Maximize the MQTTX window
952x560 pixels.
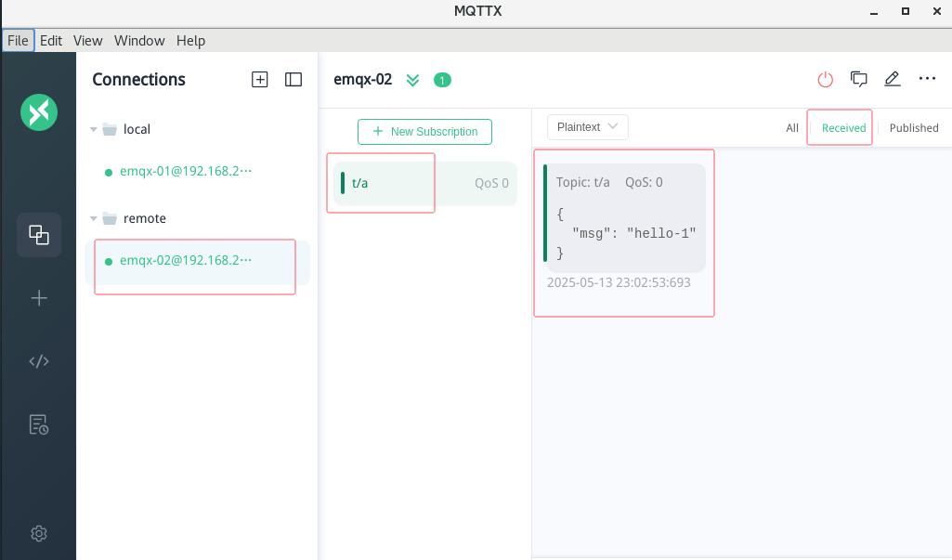click(906, 11)
